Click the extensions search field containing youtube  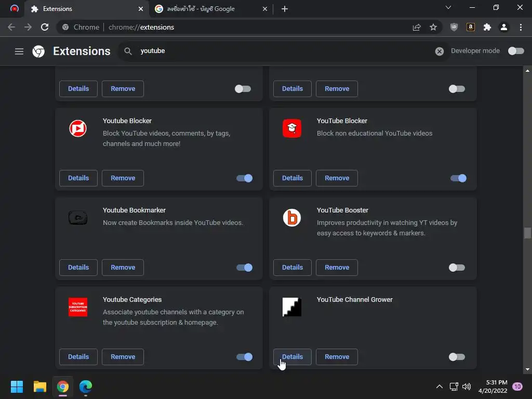283,51
